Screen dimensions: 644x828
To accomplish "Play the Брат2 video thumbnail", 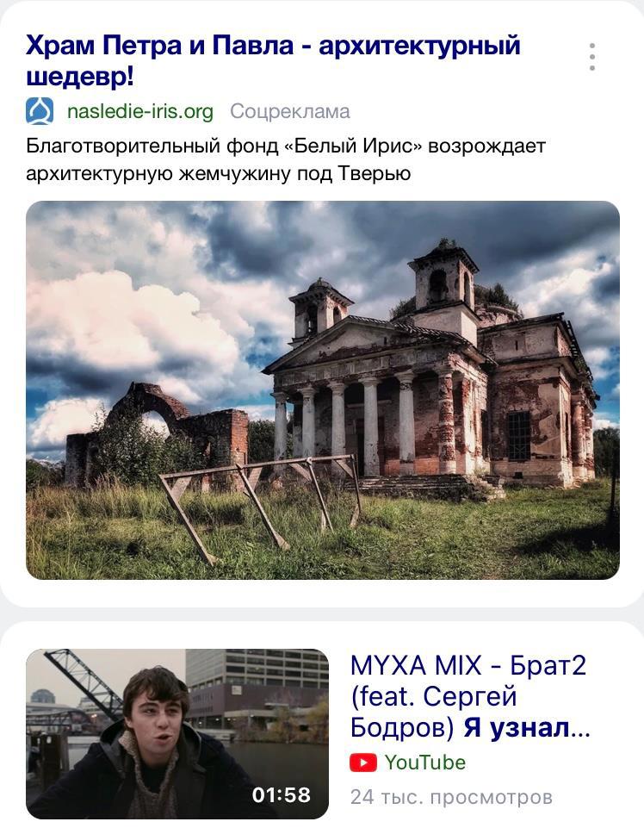I will pyautogui.click(x=177, y=734).
